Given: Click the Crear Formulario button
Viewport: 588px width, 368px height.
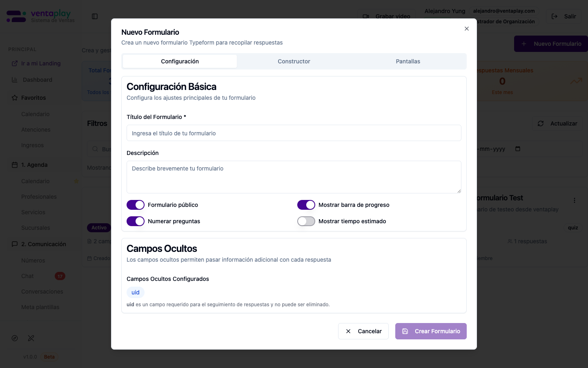Looking at the screenshot, I should click(x=431, y=331).
